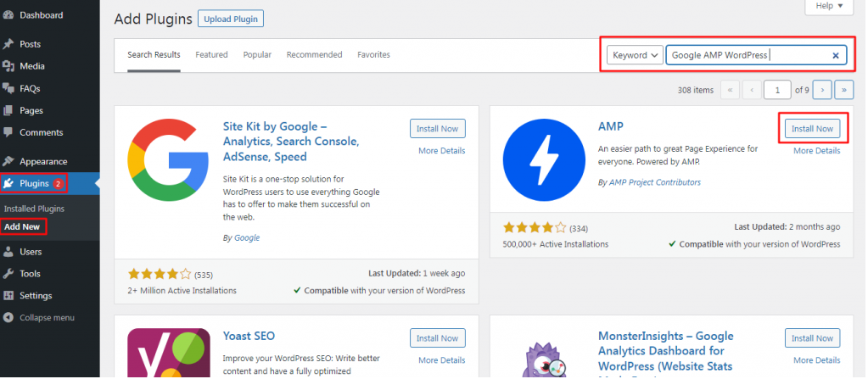The height and width of the screenshot is (379, 868).
Task: Go to last page of results
Action: [x=844, y=90]
